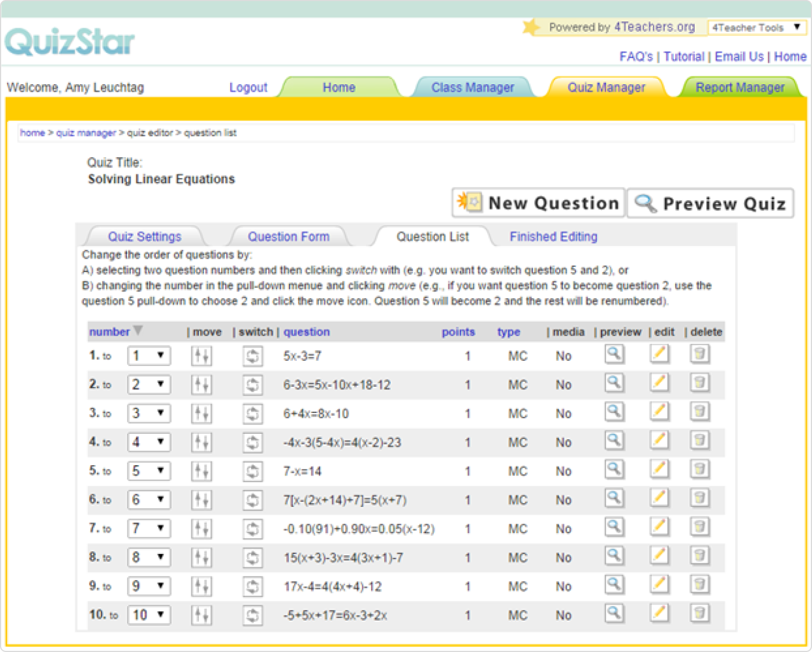Image resolution: width=812 pixels, height=652 pixels.
Task: Edit question 17x-4=4(4x+4)-12
Action: (x=659, y=584)
